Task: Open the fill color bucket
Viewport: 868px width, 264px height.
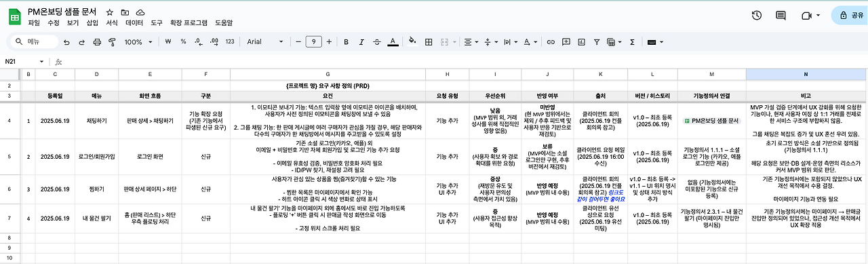Action: tap(412, 42)
